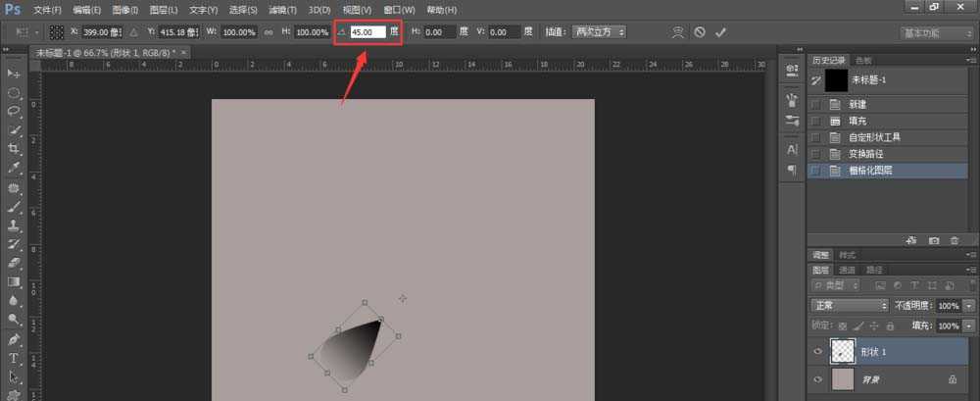
Task: Open the 插值 interpolation dropdown
Action: pos(598,32)
